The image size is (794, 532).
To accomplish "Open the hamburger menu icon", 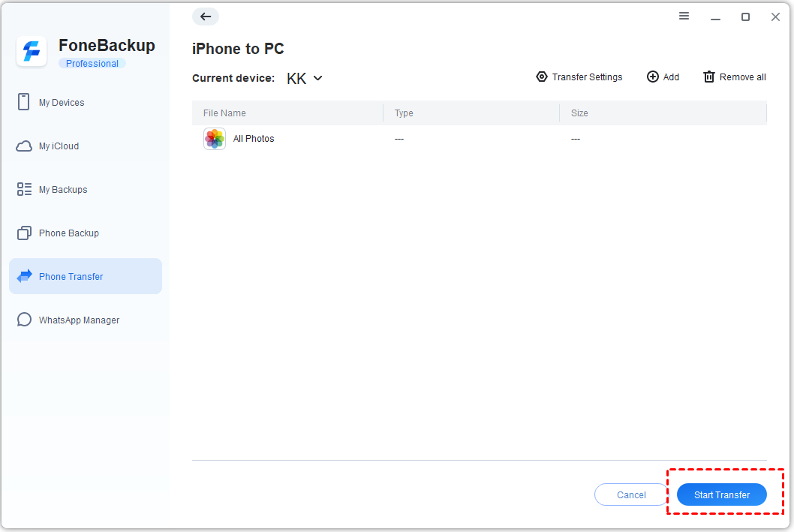I will 684,17.
